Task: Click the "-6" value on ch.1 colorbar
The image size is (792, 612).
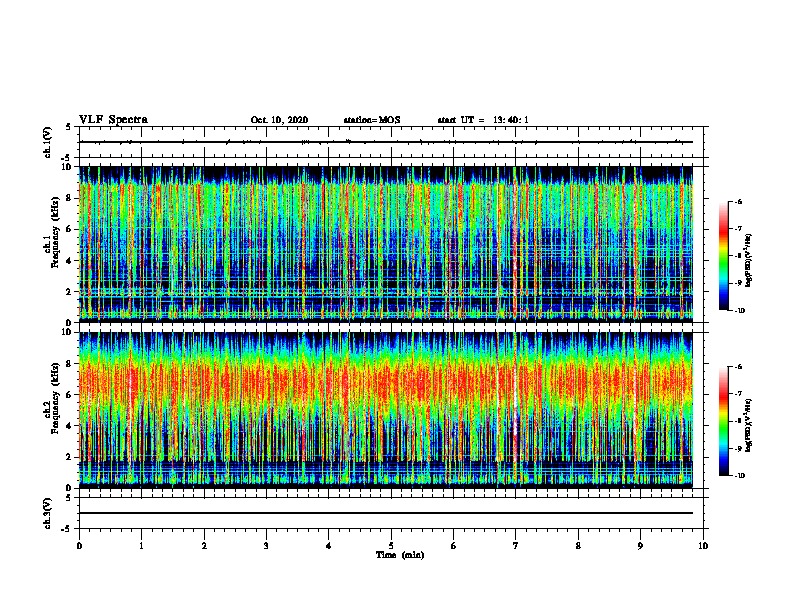Action: click(738, 201)
